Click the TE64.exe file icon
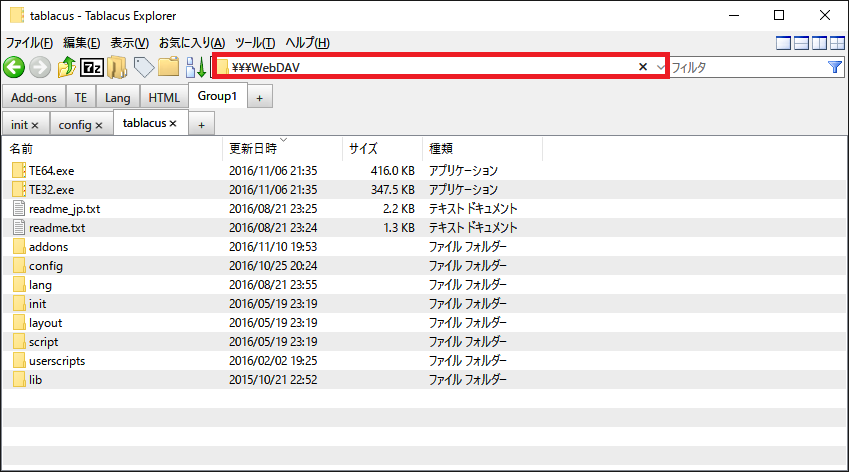849x472 pixels. [x=18, y=171]
